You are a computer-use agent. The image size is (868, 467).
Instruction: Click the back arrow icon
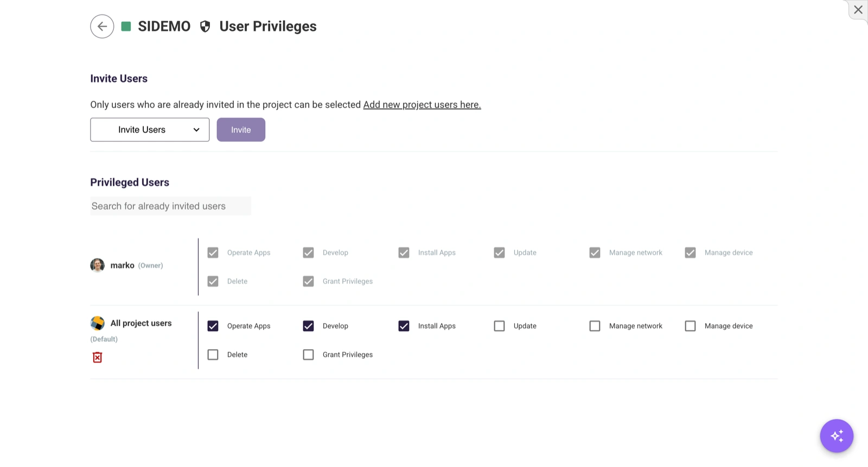[x=102, y=26]
